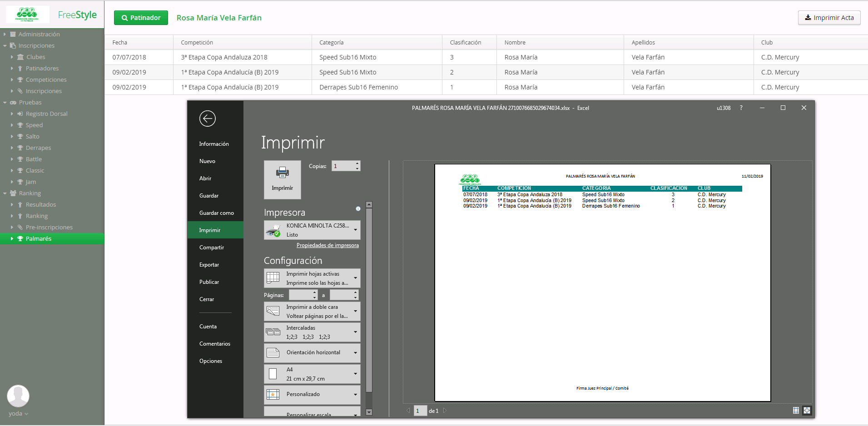Screen dimensions: 868x426
Task: Click the federation logo in header
Action: pos(27,14)
